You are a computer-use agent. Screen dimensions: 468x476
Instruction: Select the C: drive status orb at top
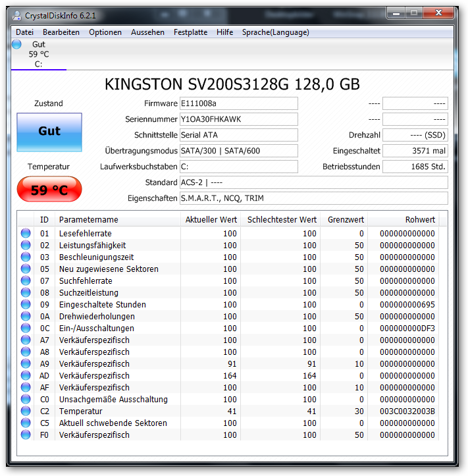(x=16, y=44)
